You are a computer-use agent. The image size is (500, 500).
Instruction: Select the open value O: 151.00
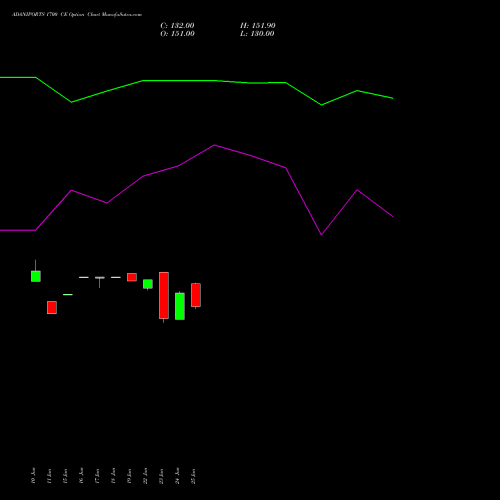click(177, 34)
